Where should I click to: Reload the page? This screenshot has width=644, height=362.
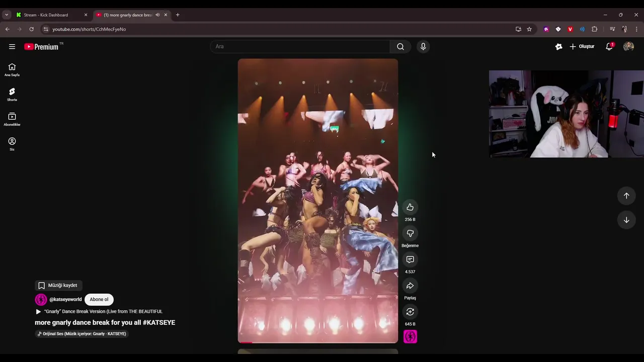click(32, 29)
